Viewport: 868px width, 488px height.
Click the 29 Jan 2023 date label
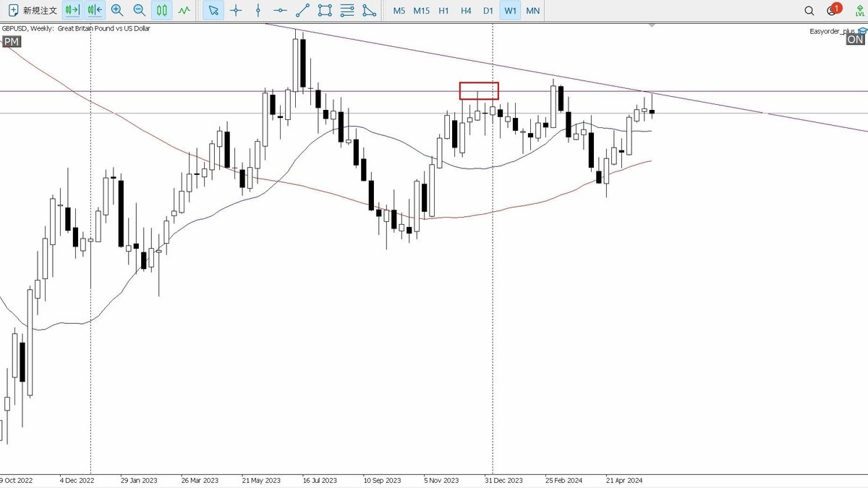click(x=139, y=480)
